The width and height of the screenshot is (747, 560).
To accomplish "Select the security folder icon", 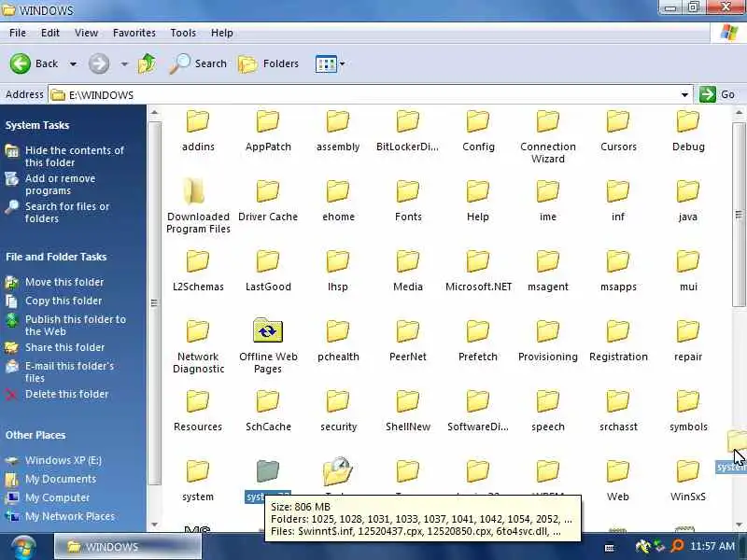I will tap(338, 401).
